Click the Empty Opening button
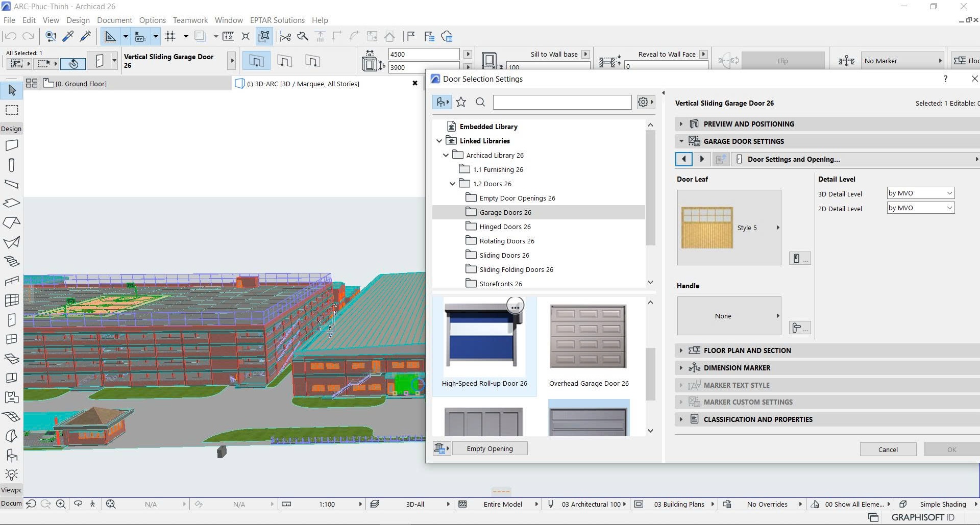980x525 pixels. (x=489, y=448)
